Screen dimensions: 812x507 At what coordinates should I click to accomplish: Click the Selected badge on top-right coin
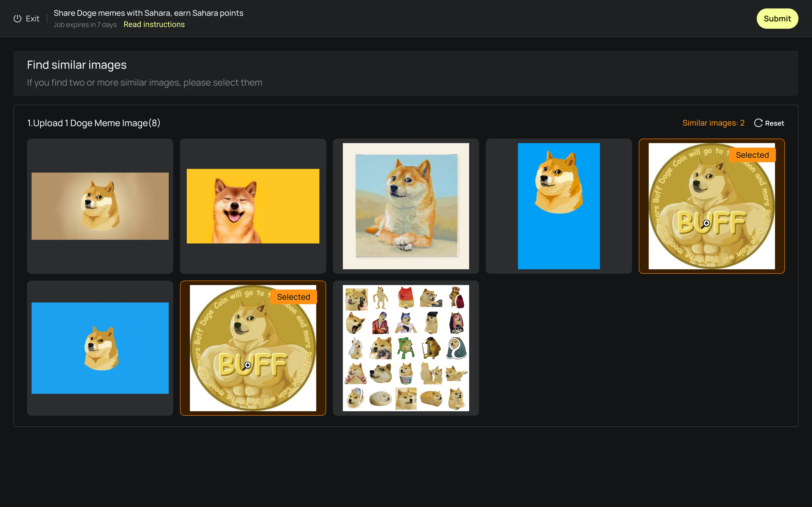click(752, 155)
